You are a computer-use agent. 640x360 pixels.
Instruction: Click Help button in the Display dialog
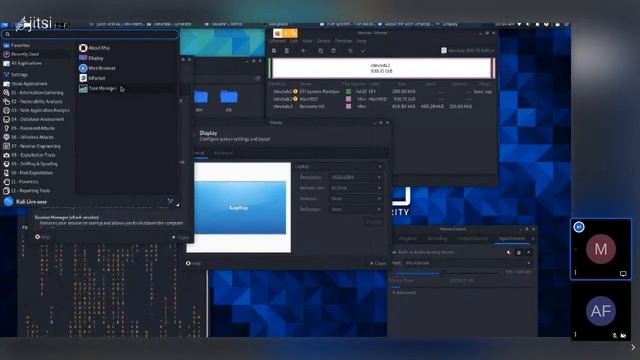click(193, 263)
